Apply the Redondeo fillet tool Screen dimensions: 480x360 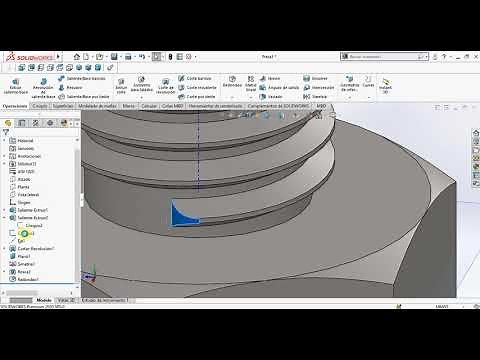(x=232, y=82)
